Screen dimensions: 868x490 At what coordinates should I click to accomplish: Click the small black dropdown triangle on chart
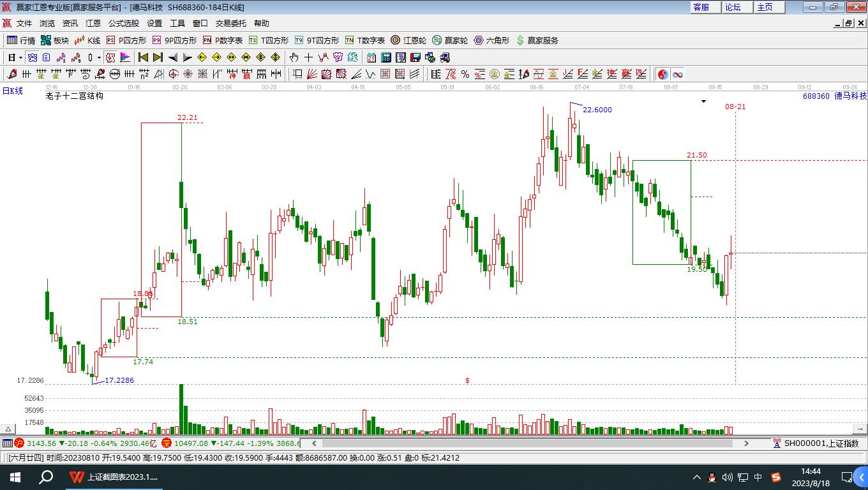click(x=703, y=101)
